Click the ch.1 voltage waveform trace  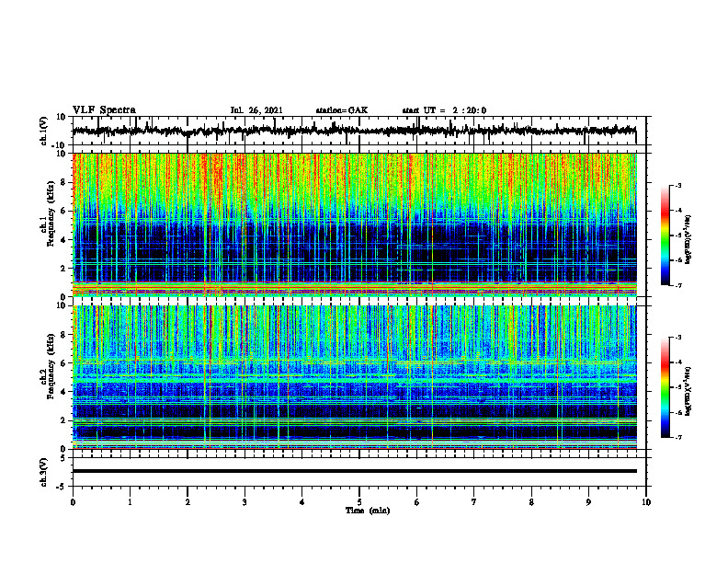coord(354,131)
